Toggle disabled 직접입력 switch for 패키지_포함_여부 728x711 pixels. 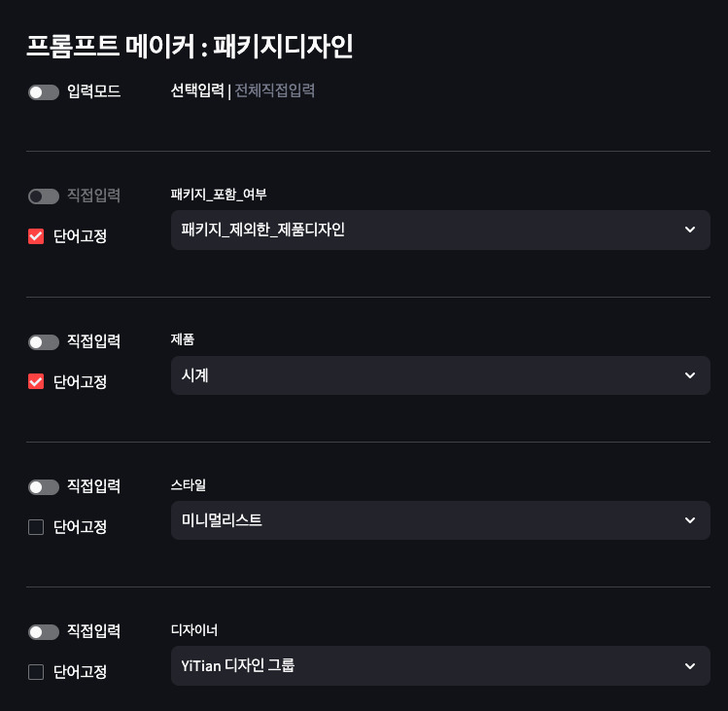(x=44, y=196)
